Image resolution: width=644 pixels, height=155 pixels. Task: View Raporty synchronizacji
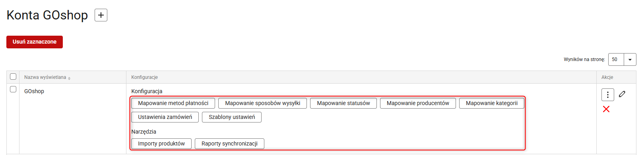(230, 144)
